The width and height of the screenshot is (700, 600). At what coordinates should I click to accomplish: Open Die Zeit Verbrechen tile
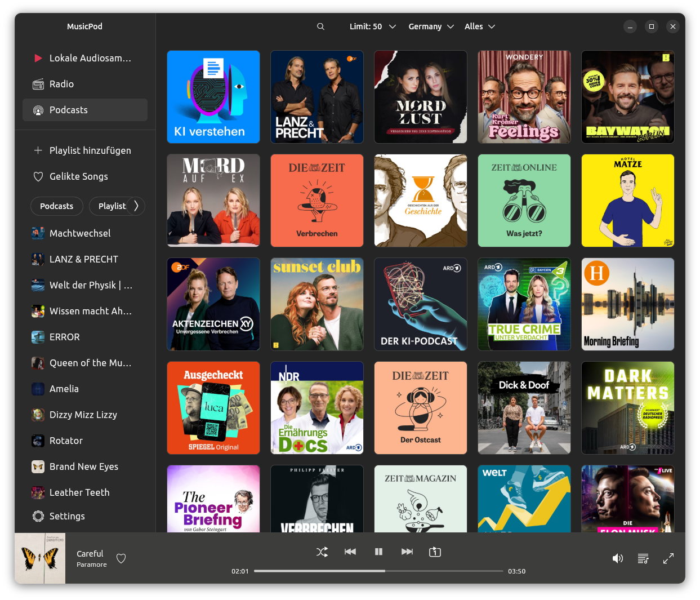coord(317,201)
